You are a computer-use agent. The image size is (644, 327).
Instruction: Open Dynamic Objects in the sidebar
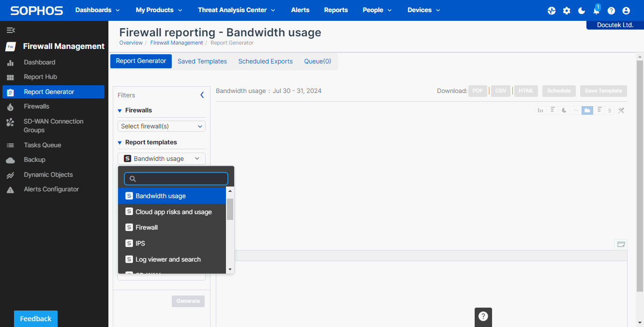click(x=53, y=174)
